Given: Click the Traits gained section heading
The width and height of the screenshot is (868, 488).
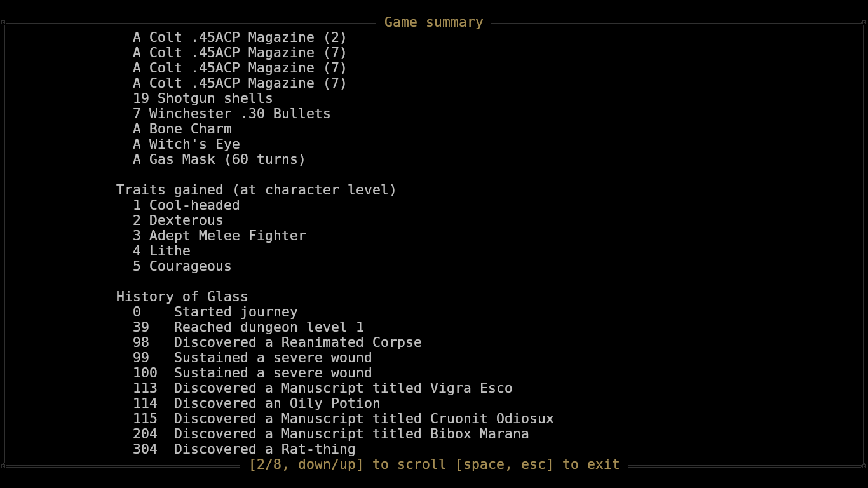Looking at the screenshot, I should pos(256,190).
